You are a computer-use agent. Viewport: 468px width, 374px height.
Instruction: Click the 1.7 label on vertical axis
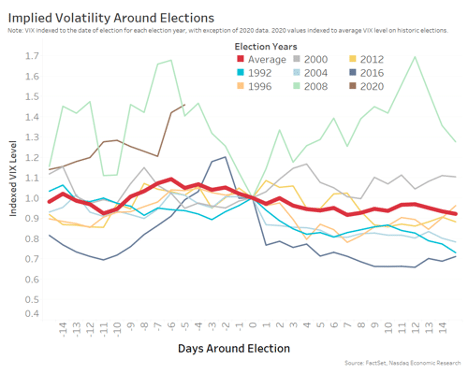32,56
